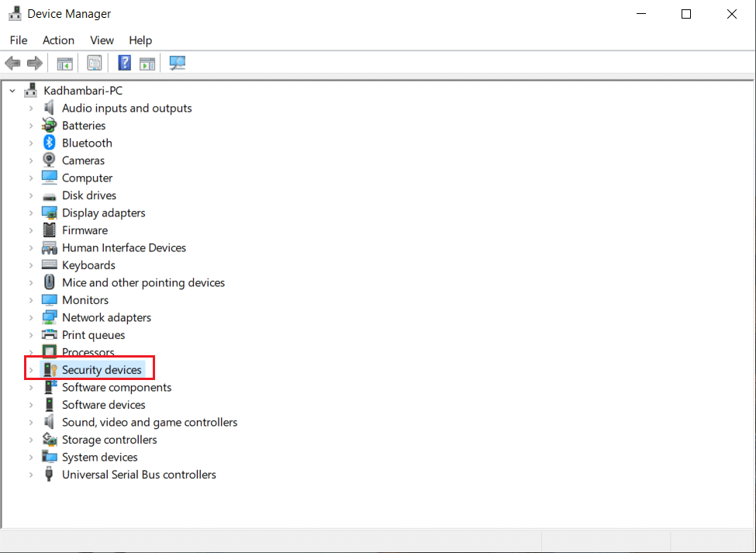Select the Cameras label

pyautogui.click(x=83, y=160)
